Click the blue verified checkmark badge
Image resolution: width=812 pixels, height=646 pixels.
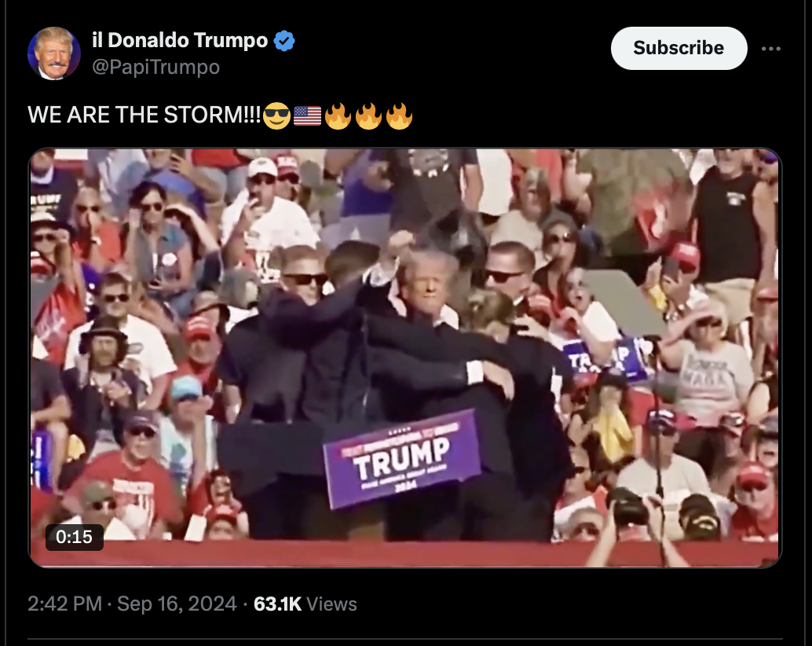pos(284,40)
